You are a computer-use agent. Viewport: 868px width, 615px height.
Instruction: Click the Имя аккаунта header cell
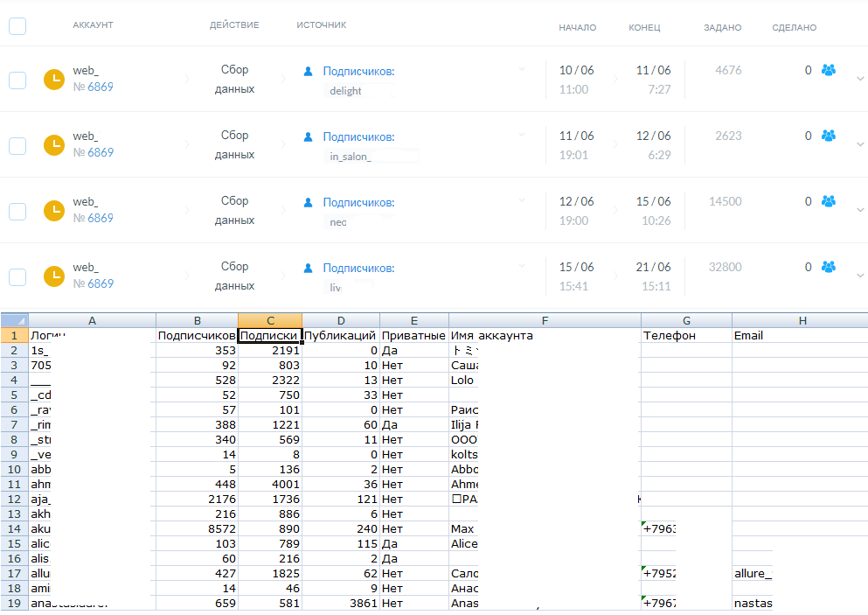pyautogui.click(x=545, y=336)
